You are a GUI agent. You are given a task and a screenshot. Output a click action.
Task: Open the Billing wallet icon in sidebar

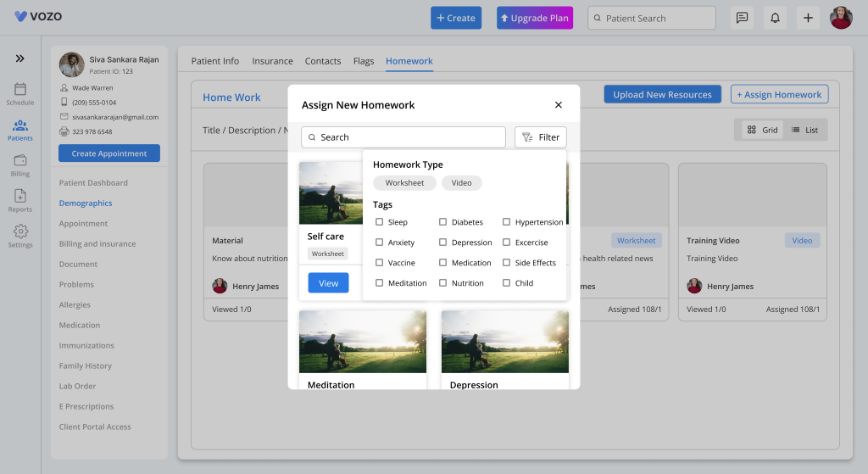(20, 160)
